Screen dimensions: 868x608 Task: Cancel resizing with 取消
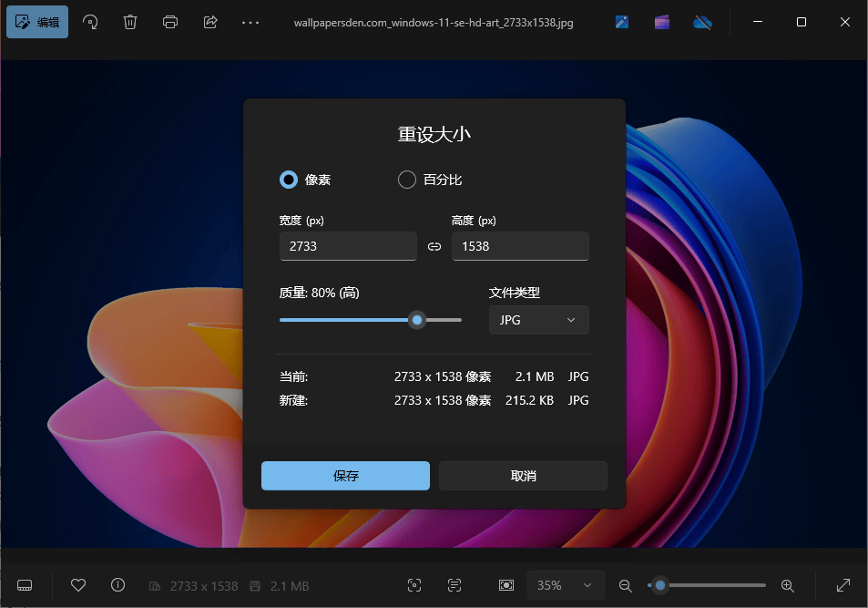[523, 475]
